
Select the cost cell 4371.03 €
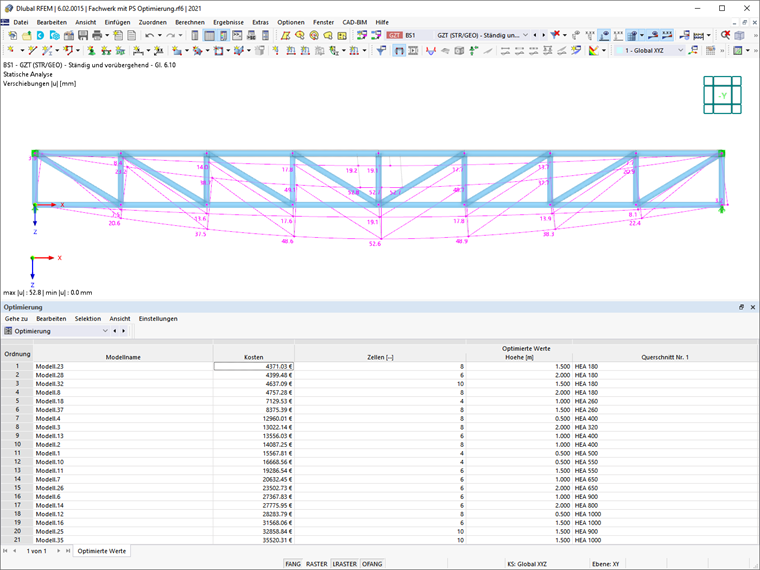click(x=253, y=366)
